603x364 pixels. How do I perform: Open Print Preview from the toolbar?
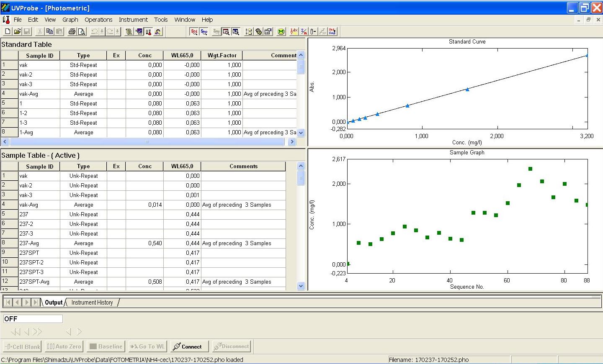pyautogui.click(x=82, y=31)
